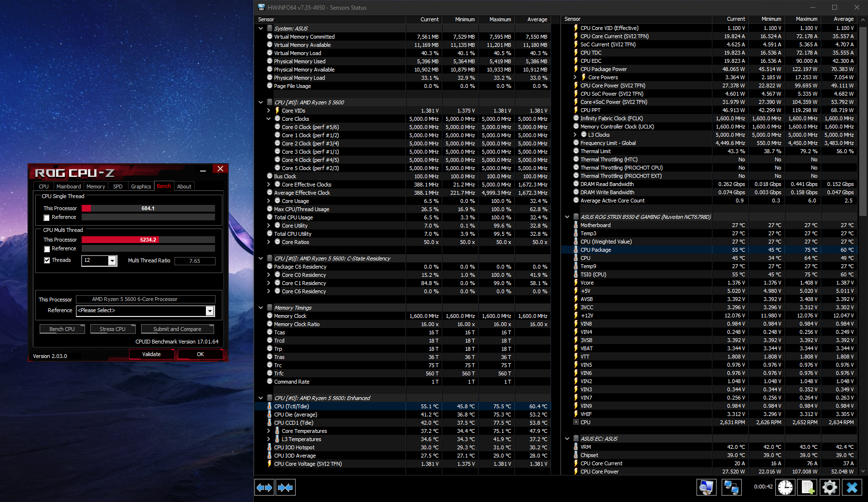Expand the Core Powers row
This screenshot has height=502, width=868.
pos(575,77)
